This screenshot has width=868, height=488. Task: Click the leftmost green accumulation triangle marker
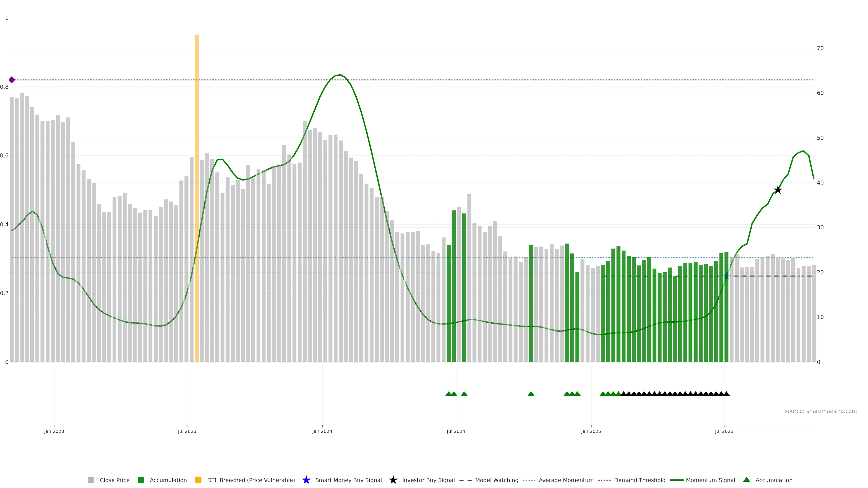coord(448,394)
